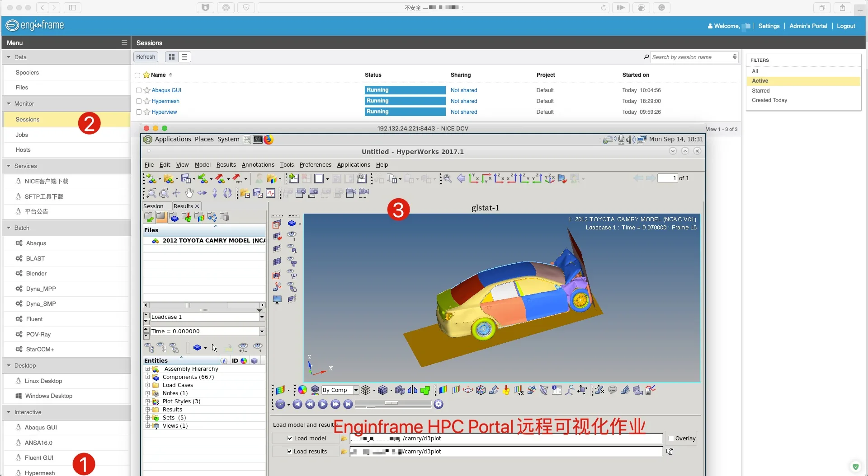Open the Annotations menu
Screen dimensions: 868x476
pos(258,165)
